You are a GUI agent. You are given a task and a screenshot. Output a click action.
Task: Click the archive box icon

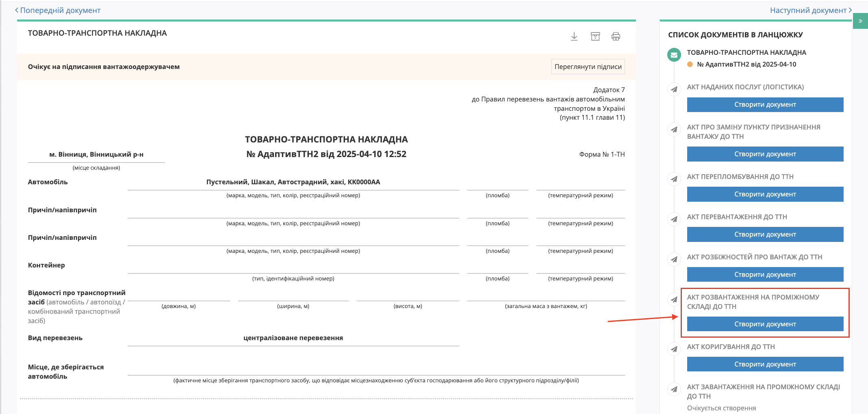pos(595,37)
